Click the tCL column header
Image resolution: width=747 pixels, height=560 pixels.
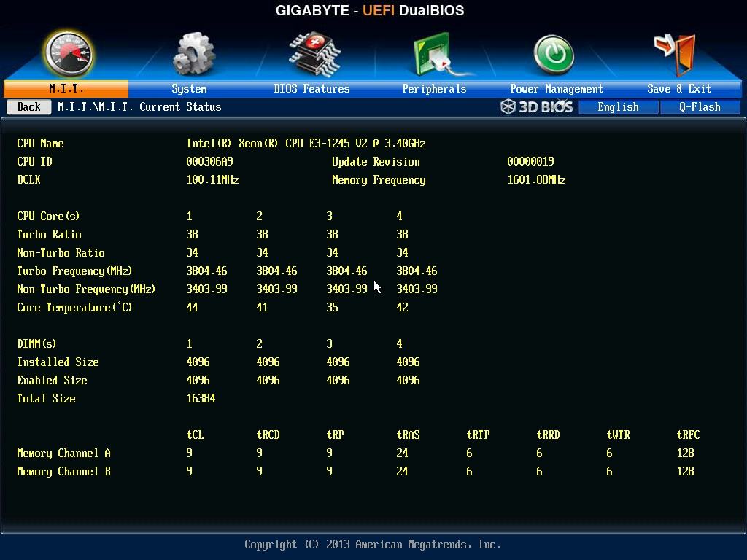pyautogui.click(x=195, y=435)
